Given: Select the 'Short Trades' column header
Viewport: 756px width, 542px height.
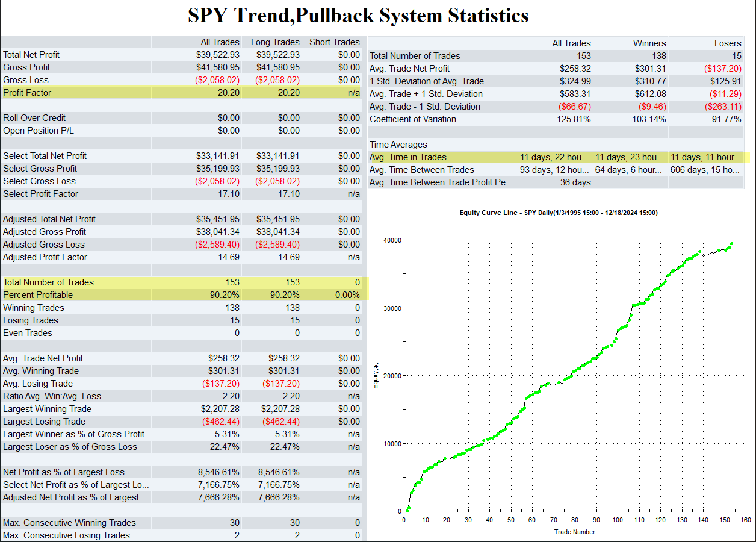Looking at the screenshot, I should (x=334, y=42).
